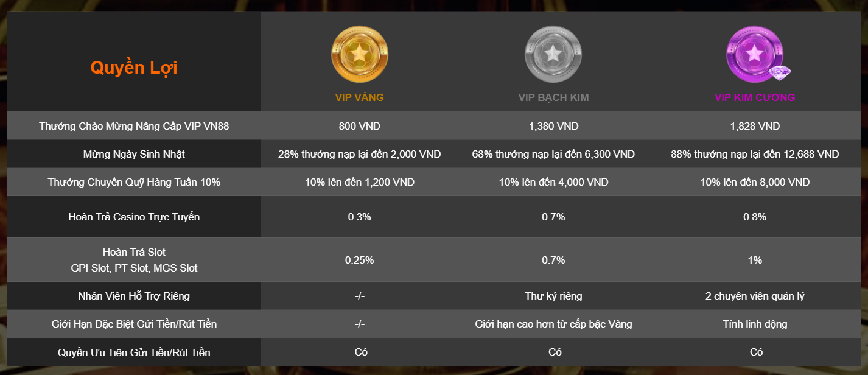Click the Mừng Ngày Sinh Nhật row label
Image resolution: width=868 pixels, height=375 pixels.
click(x=134, y=155)
